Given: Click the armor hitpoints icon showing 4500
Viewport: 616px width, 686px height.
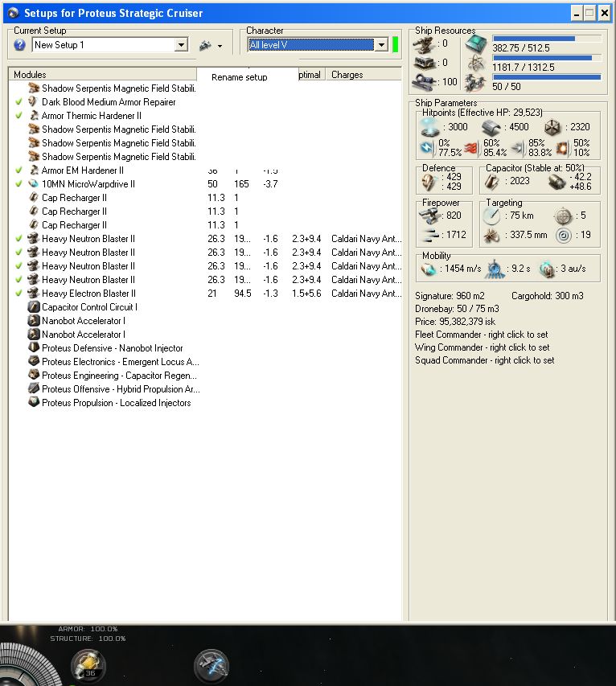Looking at the screenshot, I should coord(491,128).
